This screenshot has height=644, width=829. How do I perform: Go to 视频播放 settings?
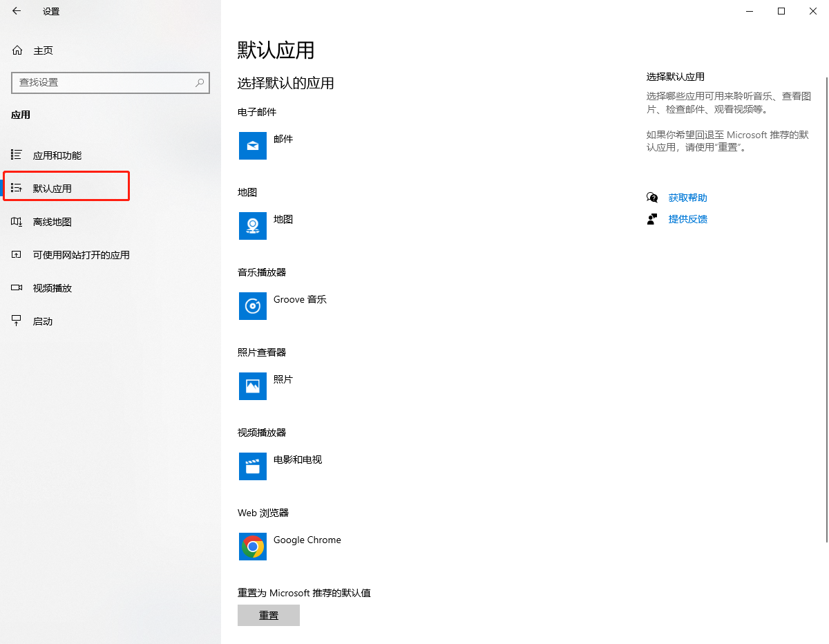click(53, 288)
